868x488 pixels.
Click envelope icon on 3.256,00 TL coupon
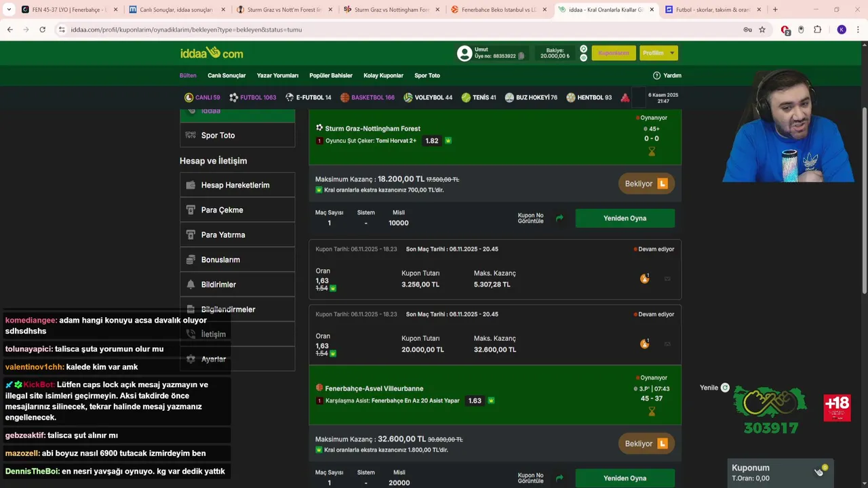pyautogui.click(x=667, y=279)
